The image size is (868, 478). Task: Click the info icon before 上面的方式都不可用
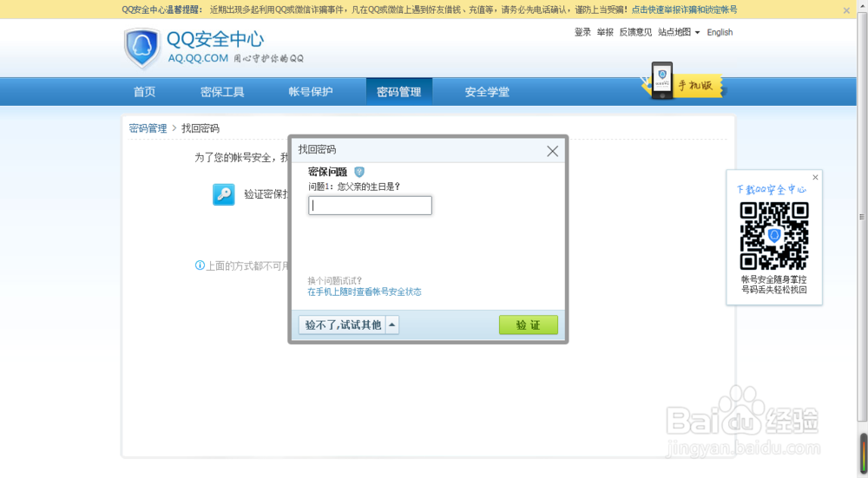coord(200,265)
